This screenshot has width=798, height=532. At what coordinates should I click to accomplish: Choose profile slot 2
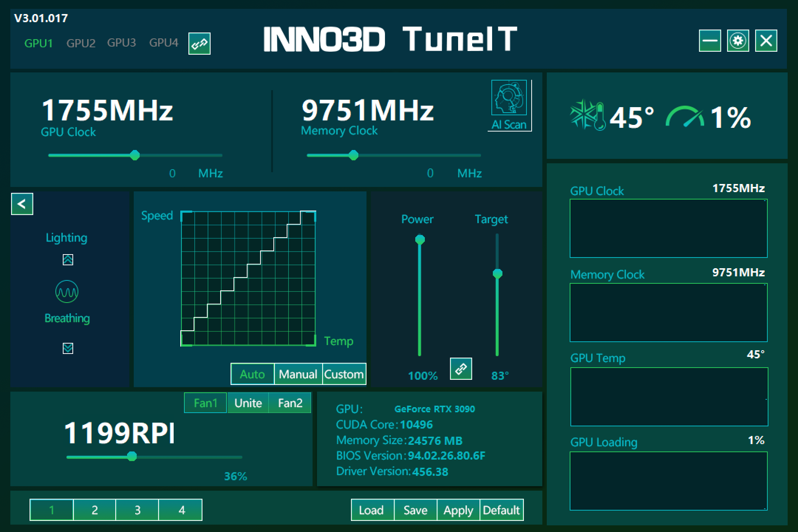tap(95, 510)
